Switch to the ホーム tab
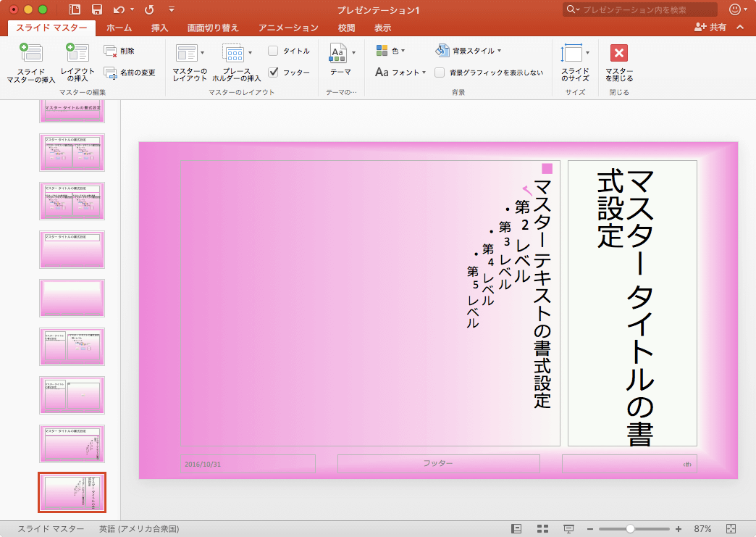756x537 pixels. (x=119, y=28)
